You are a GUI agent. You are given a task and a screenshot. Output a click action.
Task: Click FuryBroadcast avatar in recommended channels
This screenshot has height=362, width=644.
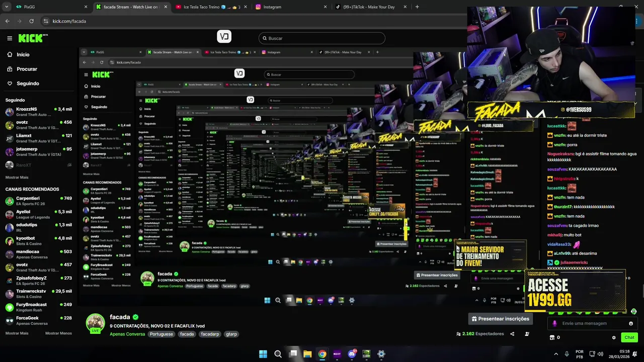coord(10,307)
